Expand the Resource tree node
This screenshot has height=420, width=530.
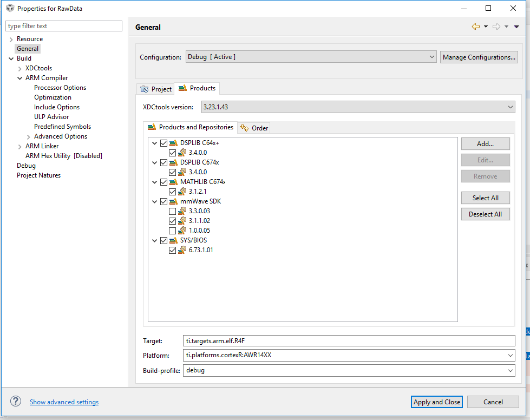[x=11, y=39]
